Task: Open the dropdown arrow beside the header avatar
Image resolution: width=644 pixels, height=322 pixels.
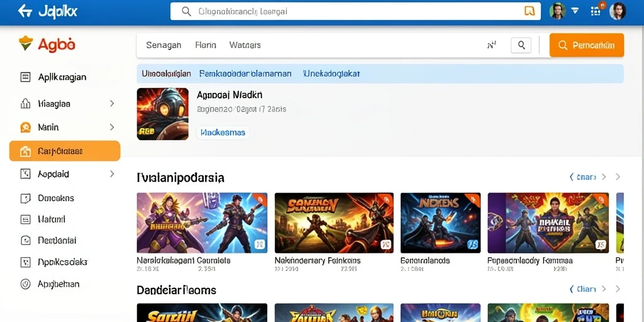Action: click(x=575, y=11)
